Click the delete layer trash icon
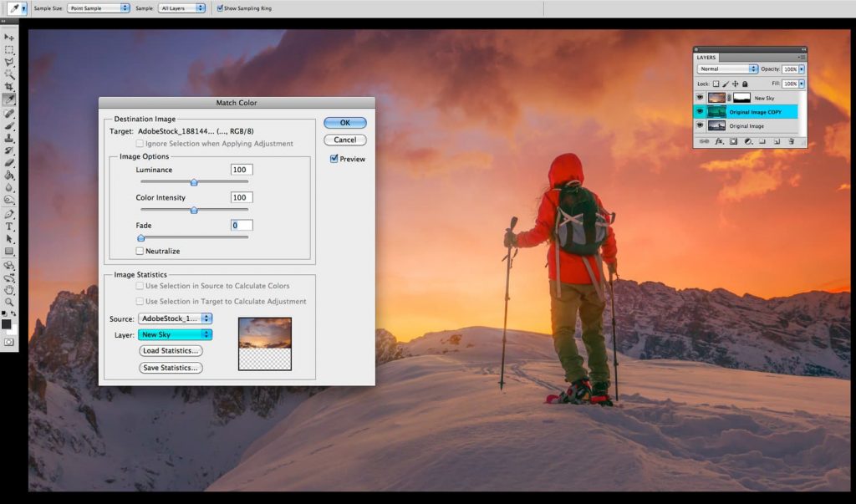This screenshot has height=504, width=856. click(790, 141)
